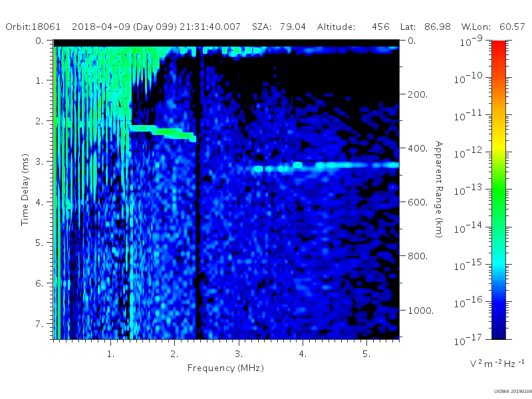Click the Apparent Range (km) axis label

click(439, 190)
